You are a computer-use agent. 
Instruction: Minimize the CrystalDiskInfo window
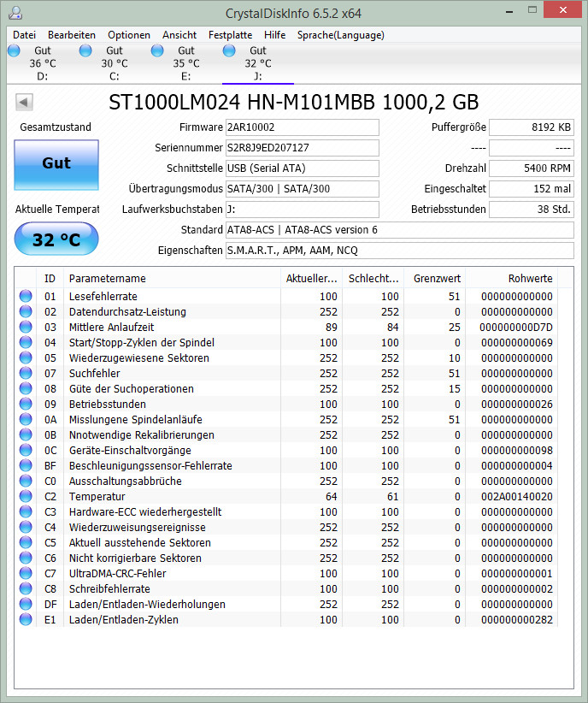click(x=509, y=11)
